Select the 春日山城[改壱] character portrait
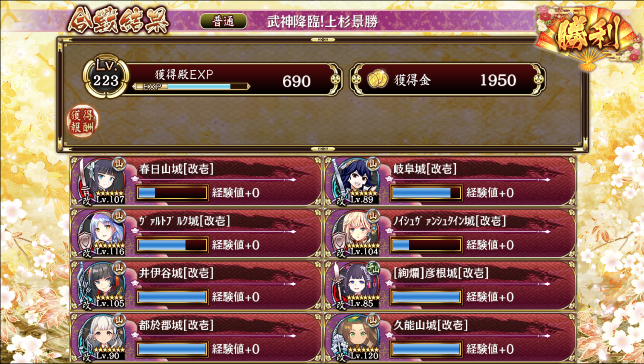This screenshot has width=644, height=364. [x=102, y=181]
